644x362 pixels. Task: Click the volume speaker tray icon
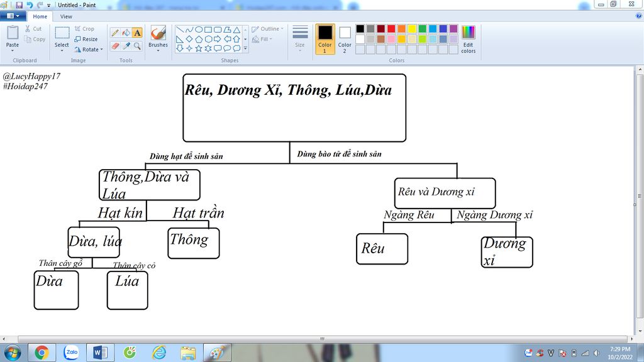pos(597,353)
